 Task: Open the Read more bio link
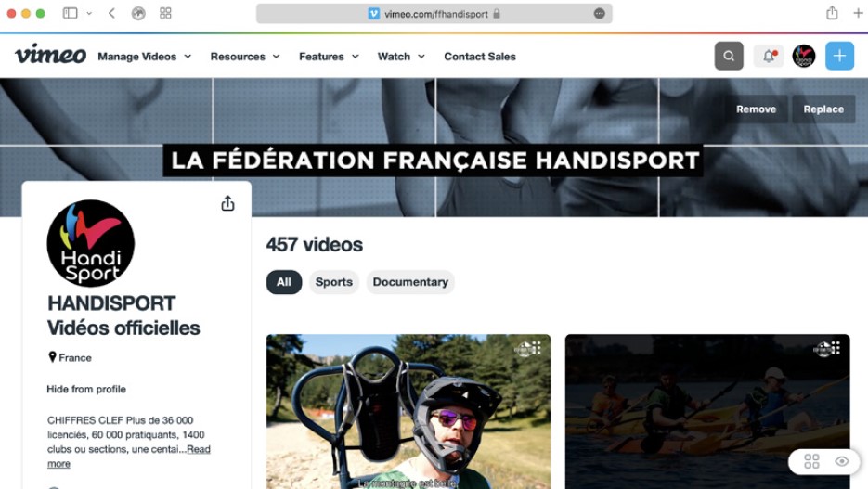click(x=128, y=457)
